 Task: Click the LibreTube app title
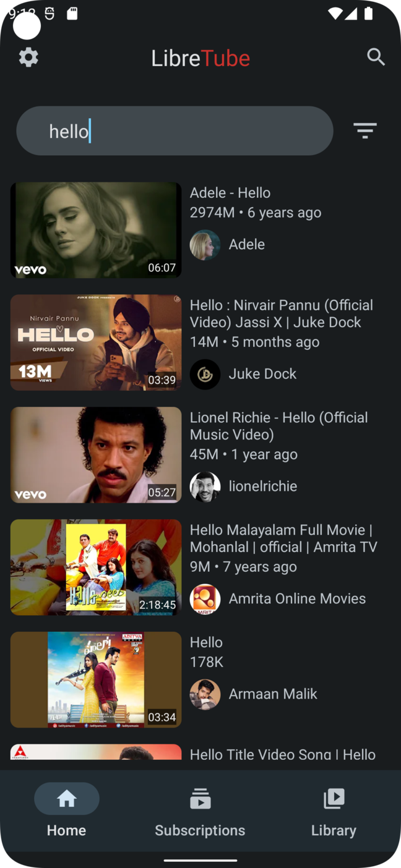click(200, 58)
